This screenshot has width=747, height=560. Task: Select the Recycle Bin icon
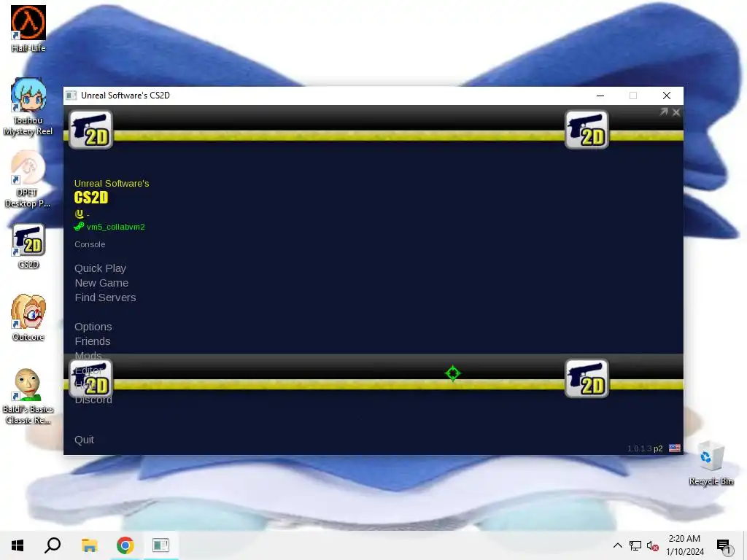(x=711, y=463)
